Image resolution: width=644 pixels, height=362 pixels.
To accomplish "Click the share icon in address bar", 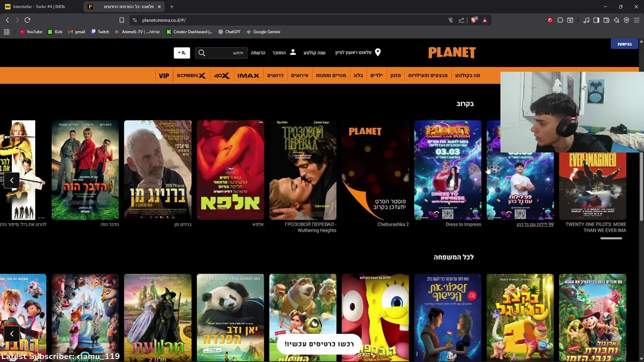I will pyautogui.click(x=461, y=20).
